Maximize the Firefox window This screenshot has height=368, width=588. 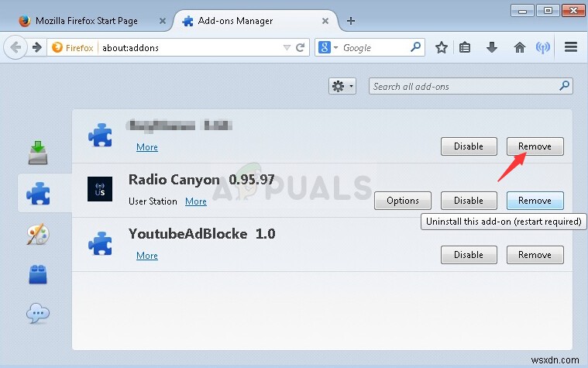[x=548, y=11]
